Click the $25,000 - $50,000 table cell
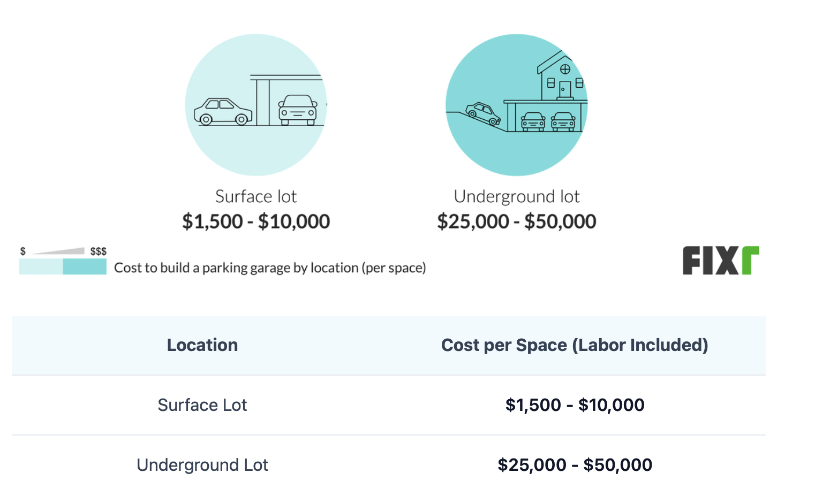 pyautogui.click(x=575, y=465)
